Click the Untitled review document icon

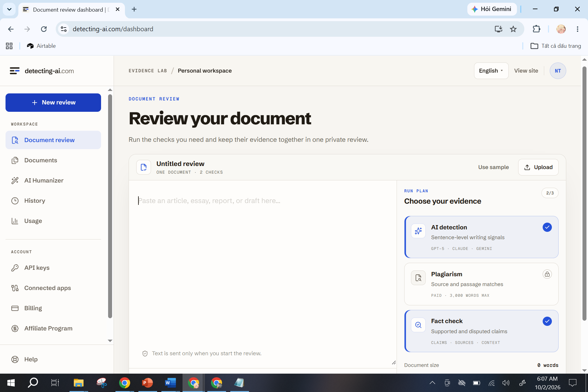(x=144, y=167)
